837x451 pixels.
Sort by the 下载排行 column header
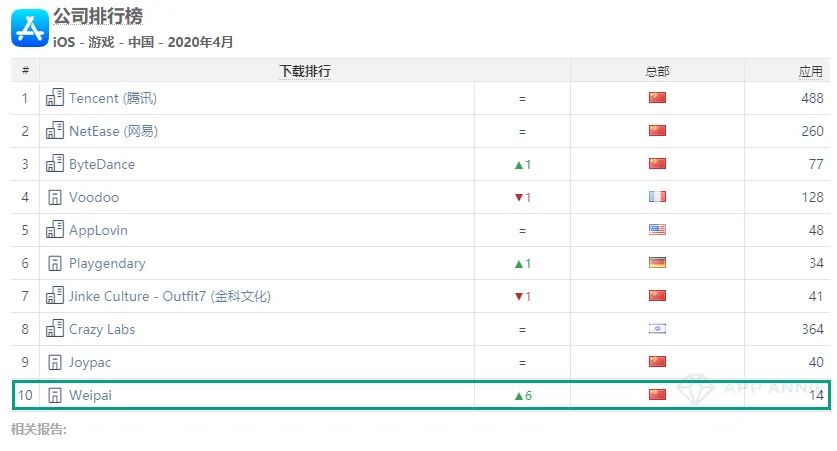click(x=305, y=71)
